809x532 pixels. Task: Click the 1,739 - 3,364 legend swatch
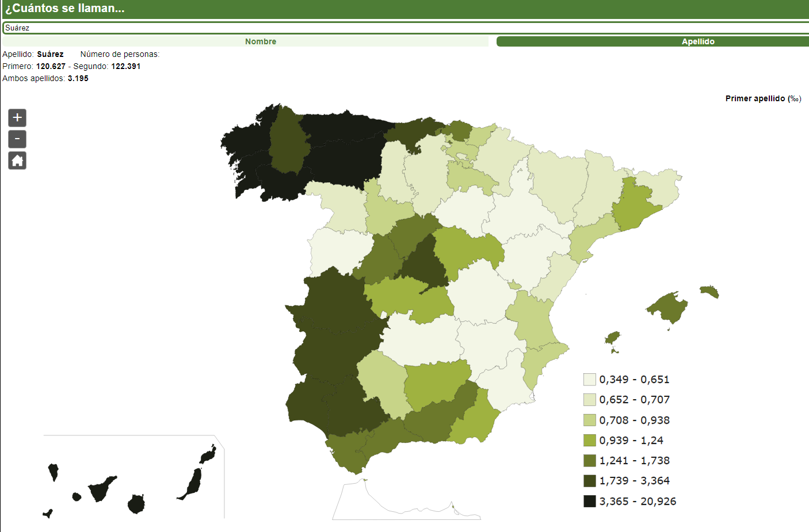pos(589,481)
